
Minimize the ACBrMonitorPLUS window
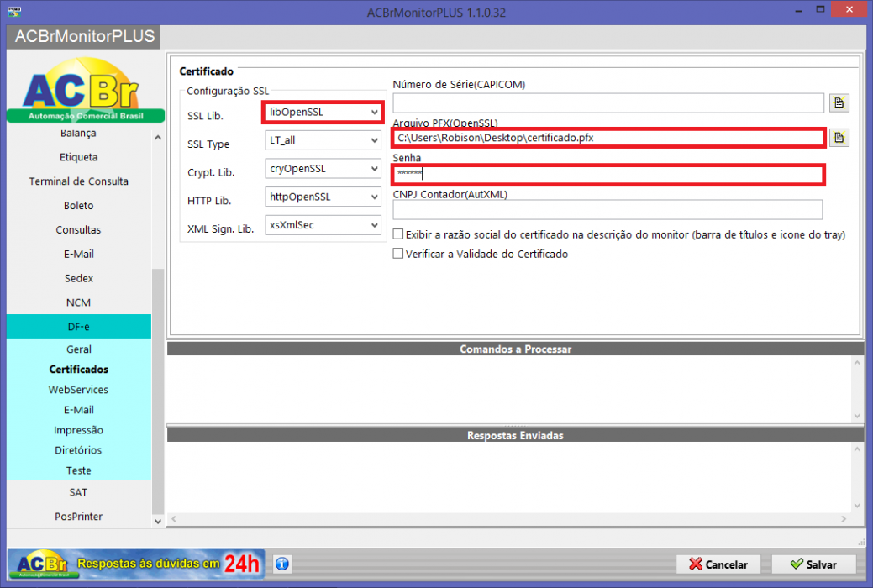pyautogui.click(x=798, y=10)
